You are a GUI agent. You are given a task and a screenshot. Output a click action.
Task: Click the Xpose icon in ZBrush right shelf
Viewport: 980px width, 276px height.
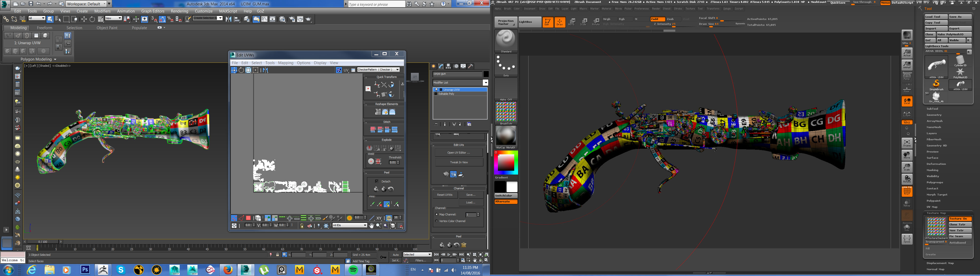point(907,239)
